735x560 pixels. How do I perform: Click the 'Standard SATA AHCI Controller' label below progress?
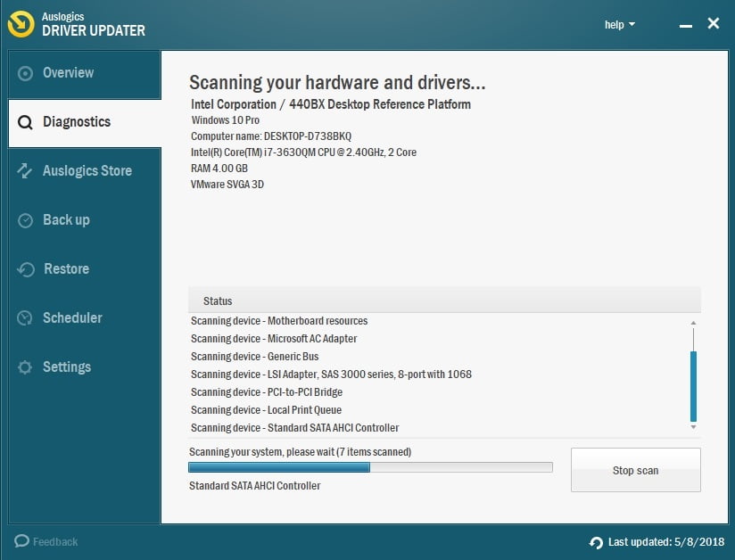254,486
